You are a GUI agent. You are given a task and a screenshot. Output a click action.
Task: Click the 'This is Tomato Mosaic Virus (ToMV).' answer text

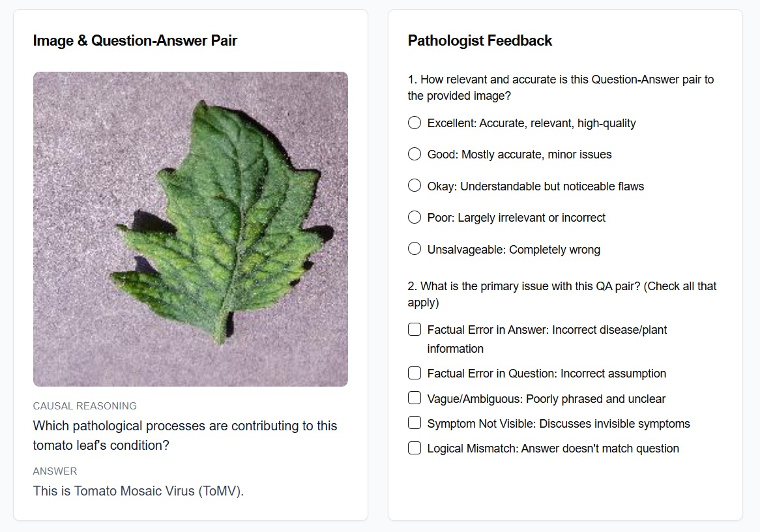[138, 491]
